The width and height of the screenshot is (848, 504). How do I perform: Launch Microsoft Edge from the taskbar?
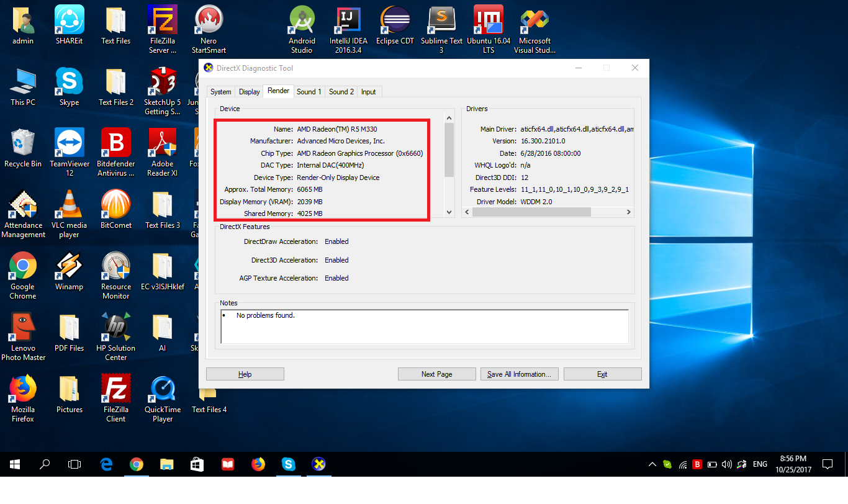(106, 464)
